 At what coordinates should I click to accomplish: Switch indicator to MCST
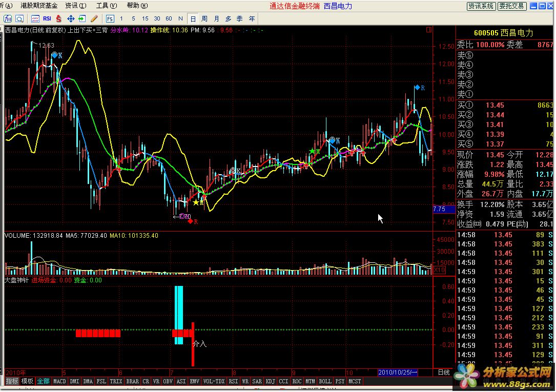(355, 381)
